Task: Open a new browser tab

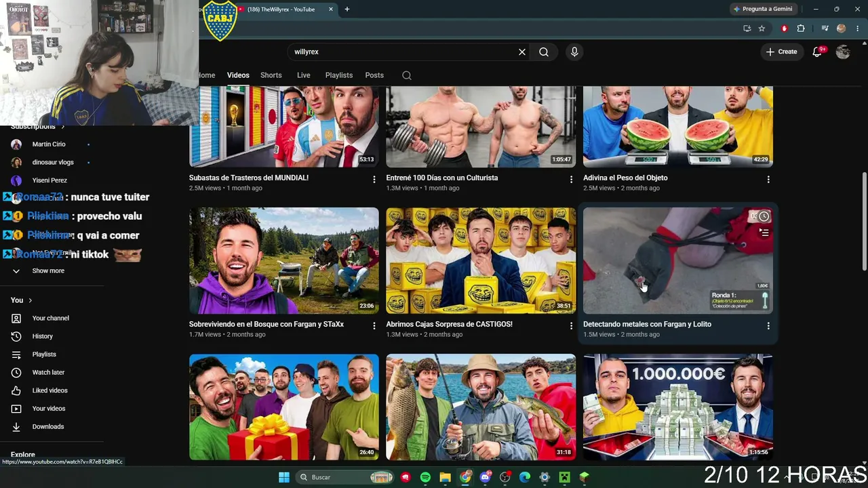Action: coord(347,9)
